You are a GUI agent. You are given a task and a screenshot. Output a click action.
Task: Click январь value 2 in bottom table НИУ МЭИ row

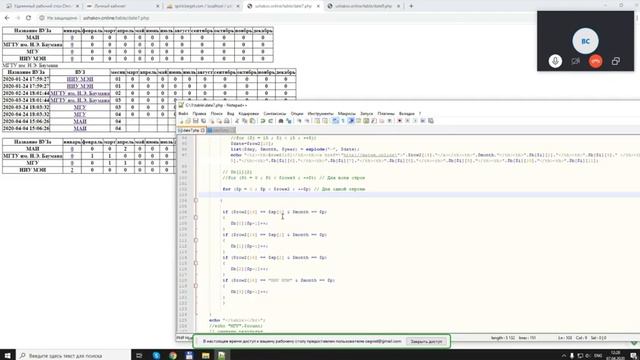(72, 170)
